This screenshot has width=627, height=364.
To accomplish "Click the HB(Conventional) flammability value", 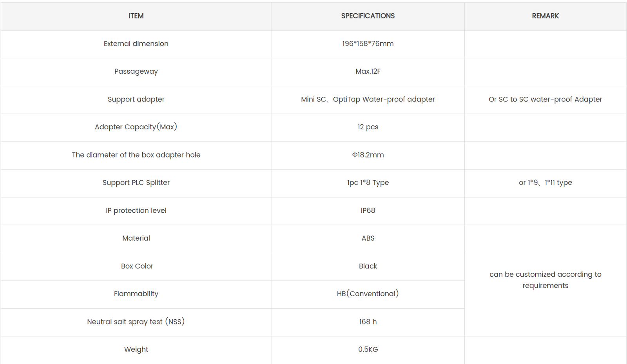I will click(x=368, y=294).
